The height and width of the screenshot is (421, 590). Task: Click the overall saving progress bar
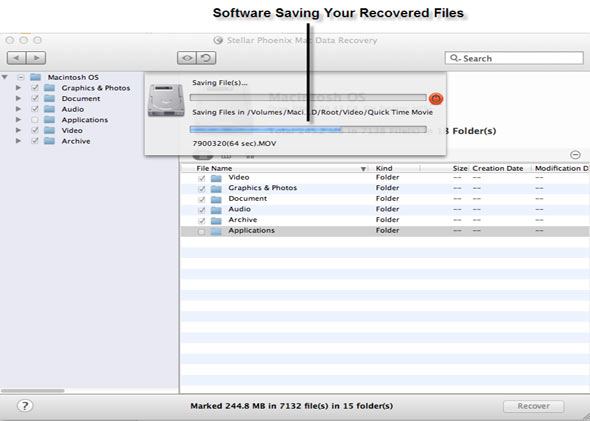coord(308,98)
